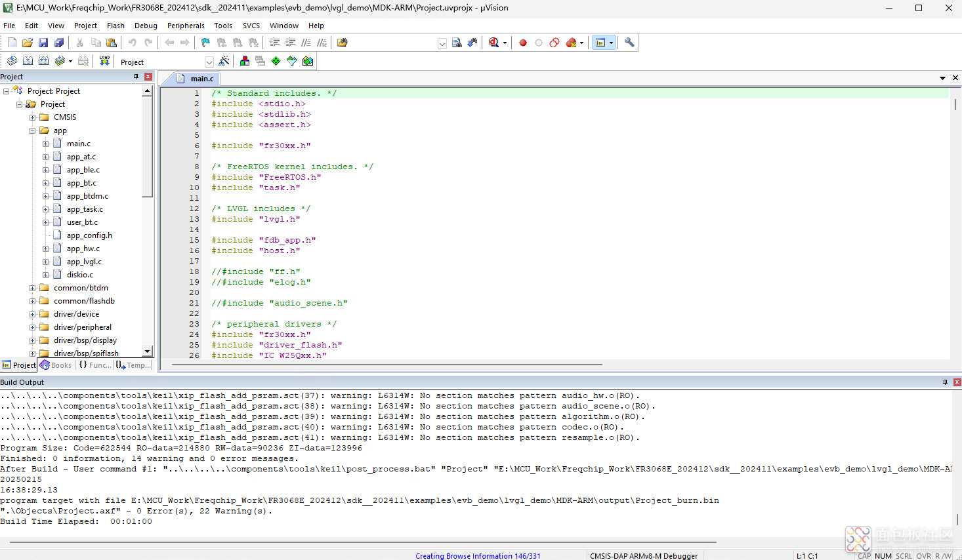962x560 pixels.
Task: Toggle auto-hide pin on Project panel
Action: click(136, 77)
